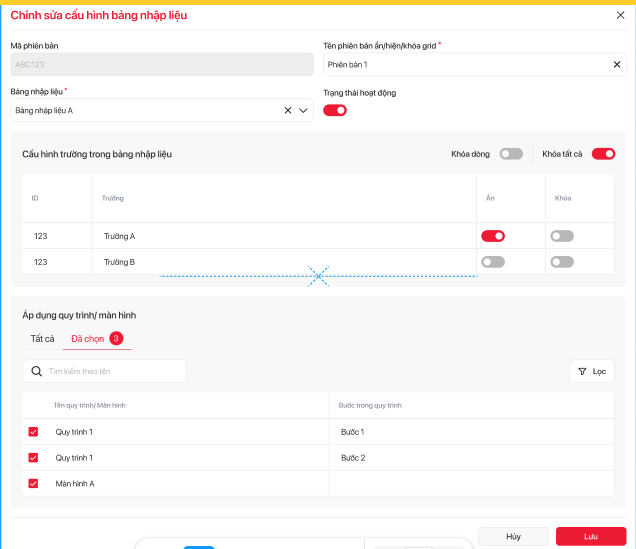Enable Ẩn toggle for Trường B
Screen dimensions: 636x549
[492, 262]
